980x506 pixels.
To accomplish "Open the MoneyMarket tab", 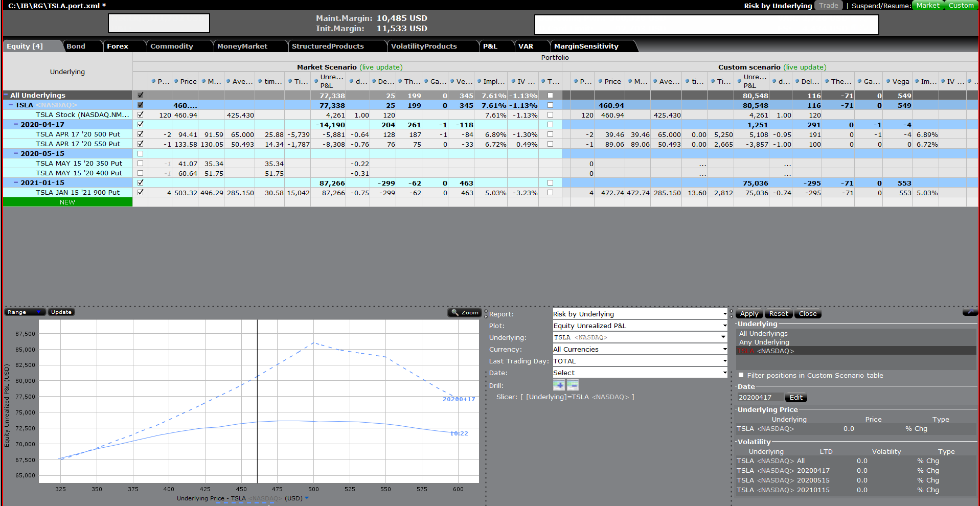I will pyautogui.click(x=249, y=46).
